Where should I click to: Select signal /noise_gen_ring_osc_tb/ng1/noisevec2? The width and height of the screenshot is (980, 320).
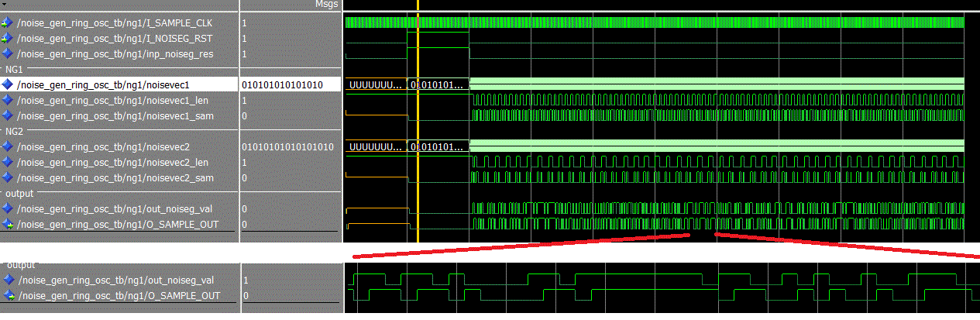104,146
